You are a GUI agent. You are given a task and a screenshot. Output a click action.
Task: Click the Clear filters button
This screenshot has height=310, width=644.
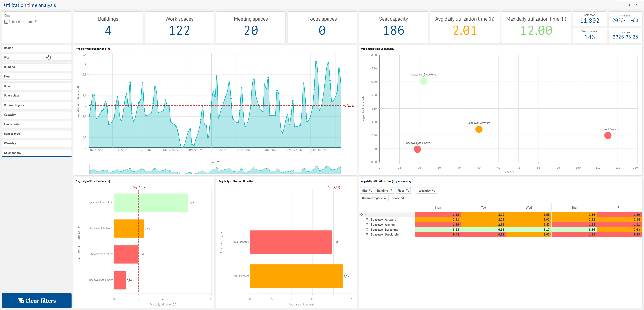pyautogui.click(x=37, y=301)
